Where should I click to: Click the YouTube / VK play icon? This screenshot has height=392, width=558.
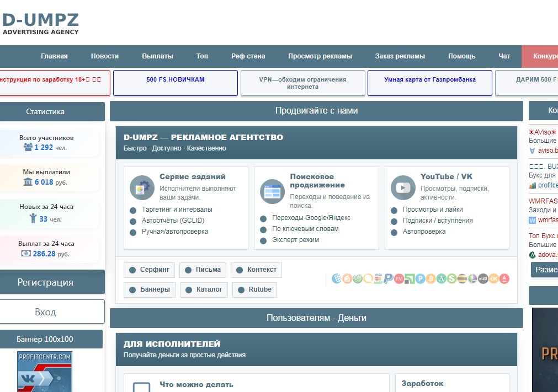point(403,188)
